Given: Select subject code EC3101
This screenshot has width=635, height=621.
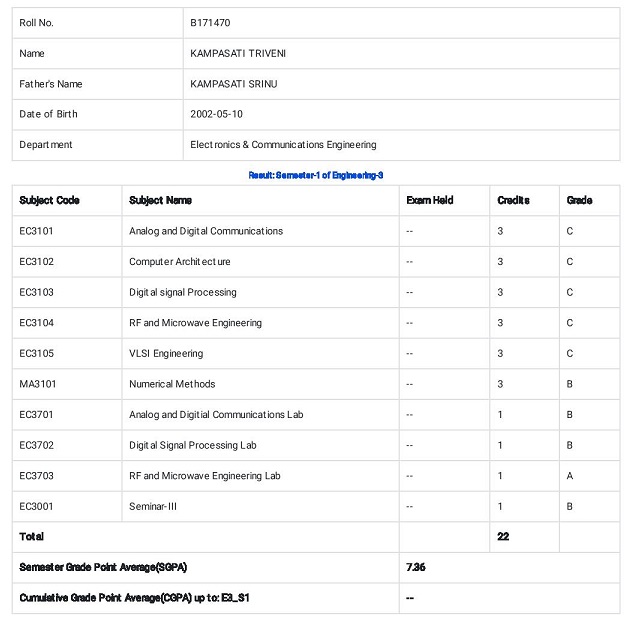Looking at the screenshot, I should (36, 231).
